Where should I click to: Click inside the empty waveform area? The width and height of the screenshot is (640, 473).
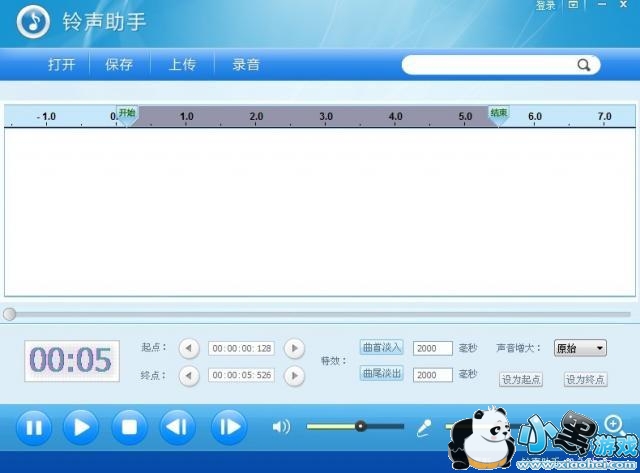coord(320,212)
